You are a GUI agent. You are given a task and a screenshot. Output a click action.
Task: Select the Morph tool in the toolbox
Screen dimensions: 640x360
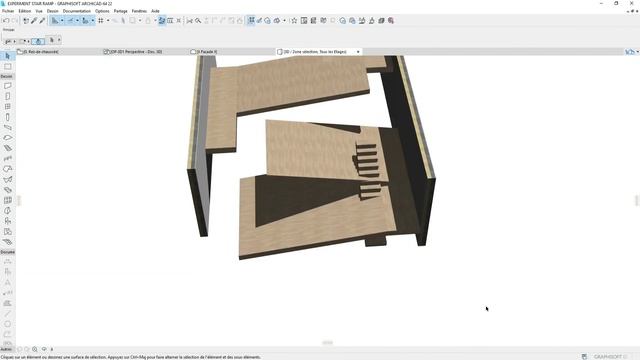(7, 211)
